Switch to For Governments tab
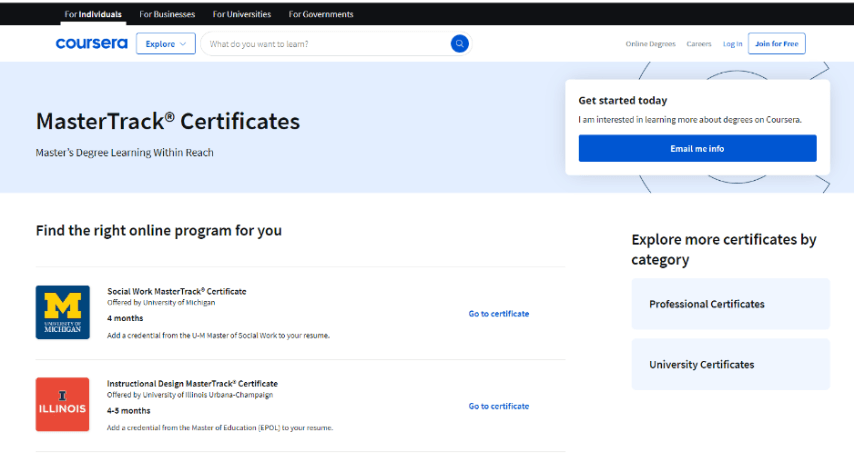This screenshot has width=854, height=468. point(321,14)
